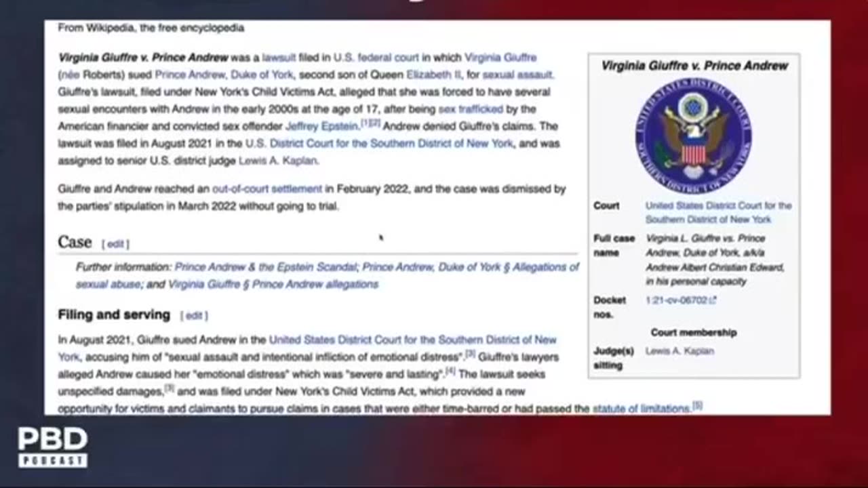Click the 'Case' section heading

[75, 242]
